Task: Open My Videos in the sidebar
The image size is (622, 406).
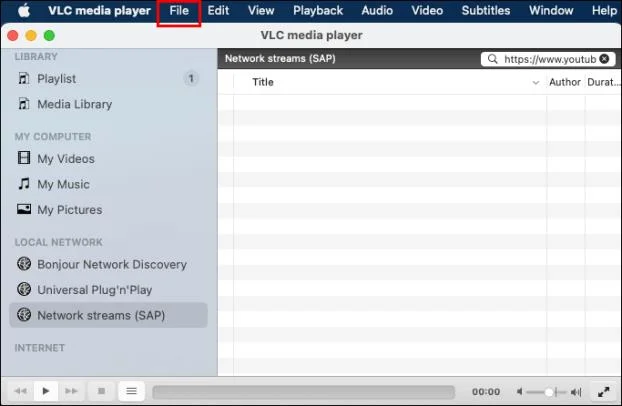Action: (x=108, y=158)
